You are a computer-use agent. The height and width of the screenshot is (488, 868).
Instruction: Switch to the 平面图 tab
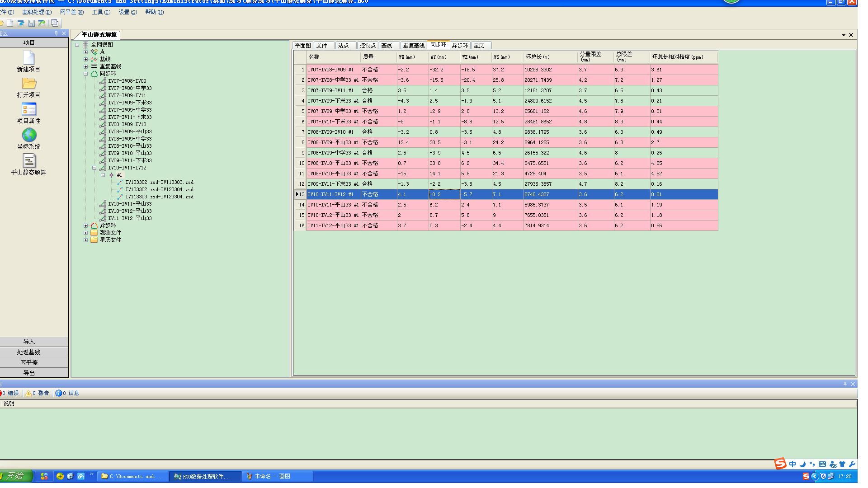pyautogui.click(x=302, y=45)
